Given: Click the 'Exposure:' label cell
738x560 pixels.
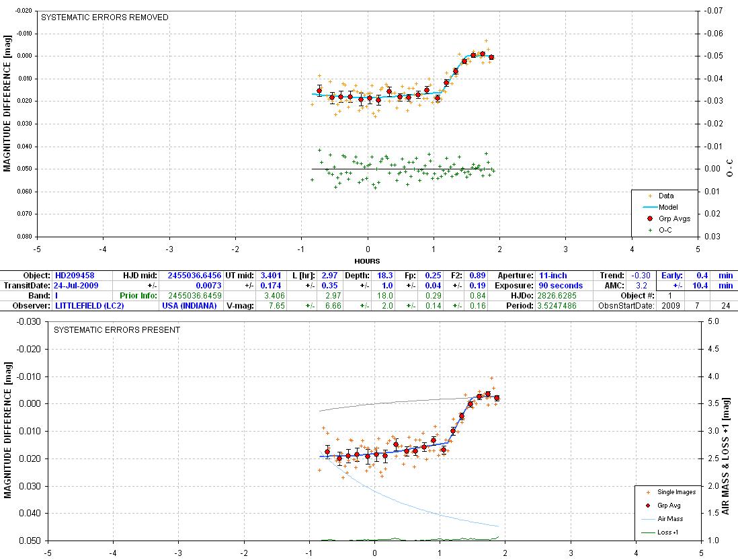Looking at the screenshot, I should point(514,286).
